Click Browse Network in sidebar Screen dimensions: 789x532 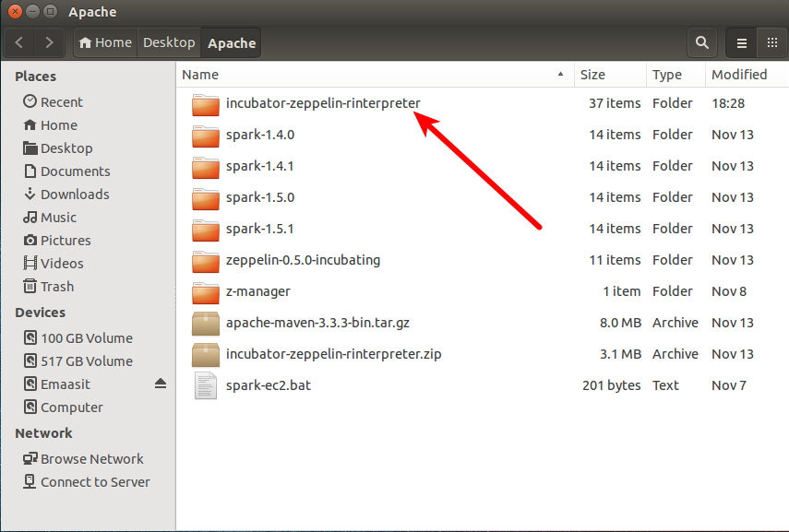point(84,459)
